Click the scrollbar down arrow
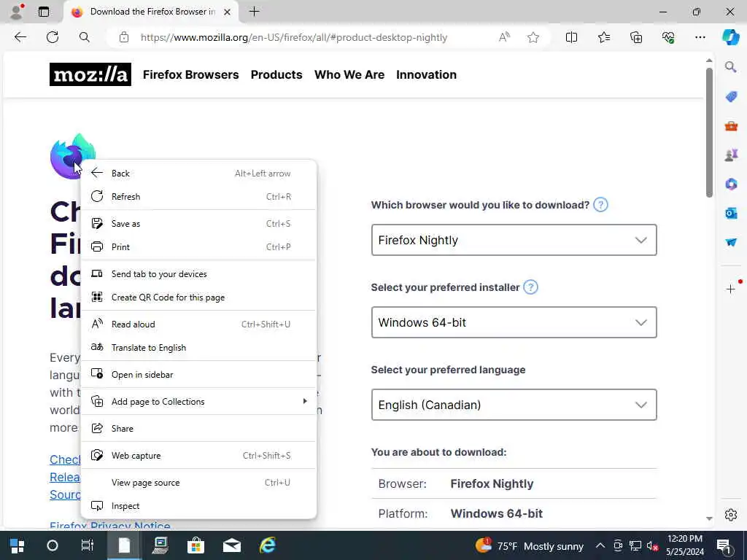747x560 pixels. 709,518
